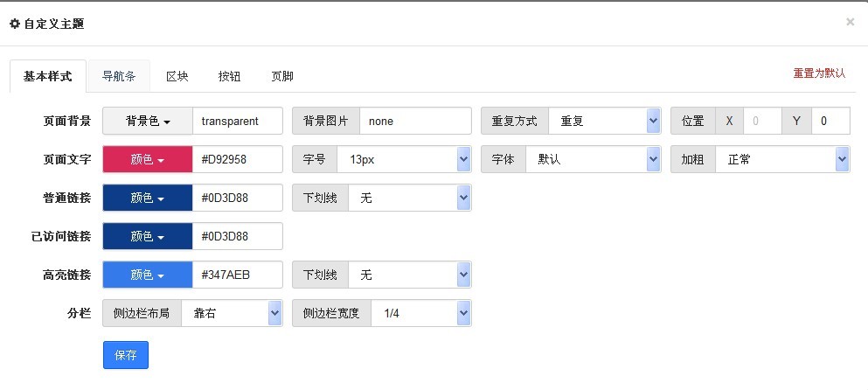
Task: Select the 按钮 tab
Action: pos(229,76)
